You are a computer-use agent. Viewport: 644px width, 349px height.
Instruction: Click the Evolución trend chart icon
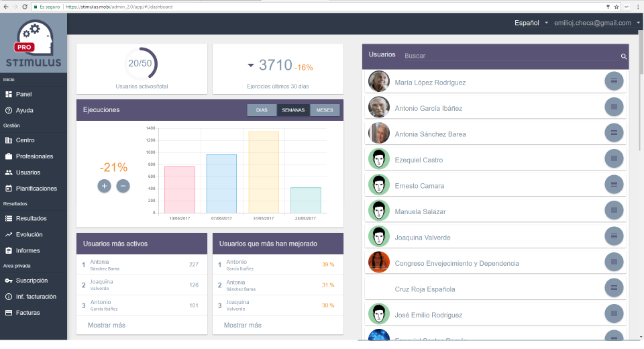pyautogui.click(x=9, y=235)
